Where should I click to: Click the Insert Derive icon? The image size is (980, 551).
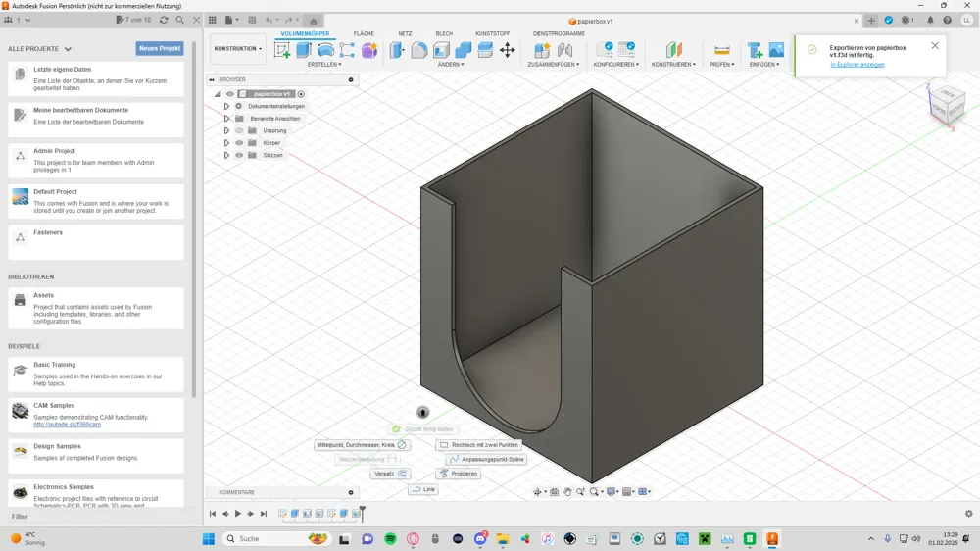[755, 50]
